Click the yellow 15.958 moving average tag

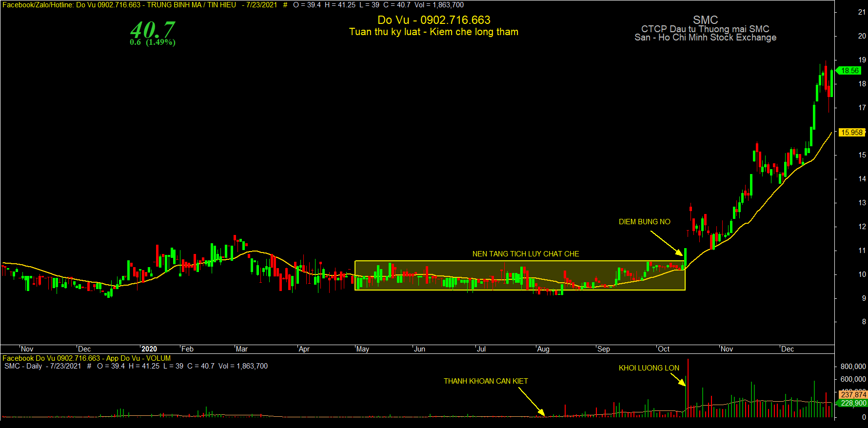point(851,133)
